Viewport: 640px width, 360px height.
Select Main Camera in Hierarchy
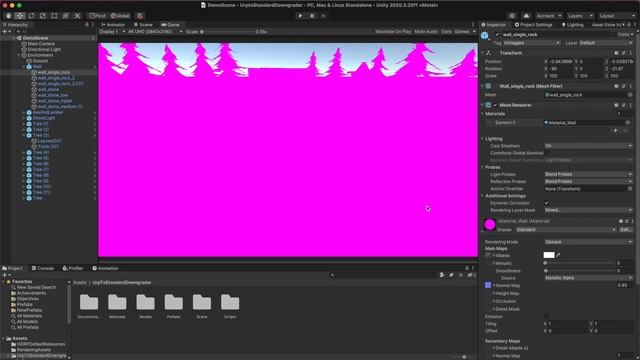coord(41,44)
